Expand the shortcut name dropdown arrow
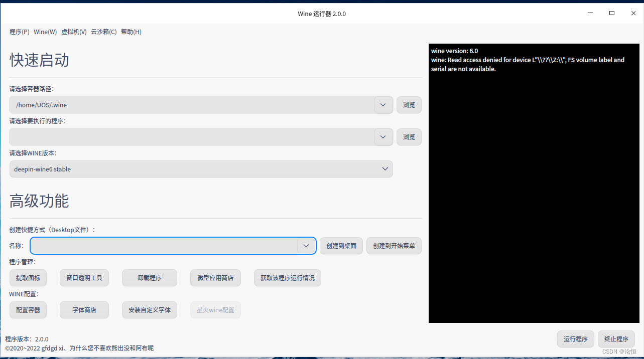Viewport: 644px width, 359px height. point(306,246)
